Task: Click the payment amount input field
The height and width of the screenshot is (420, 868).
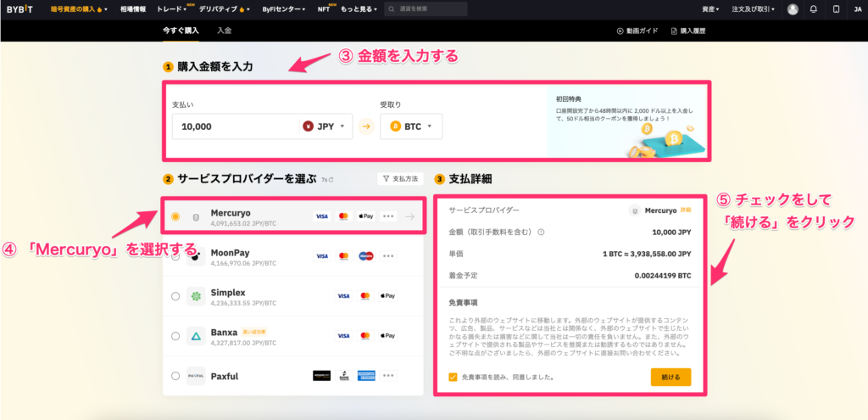Action: pos(229,126)
